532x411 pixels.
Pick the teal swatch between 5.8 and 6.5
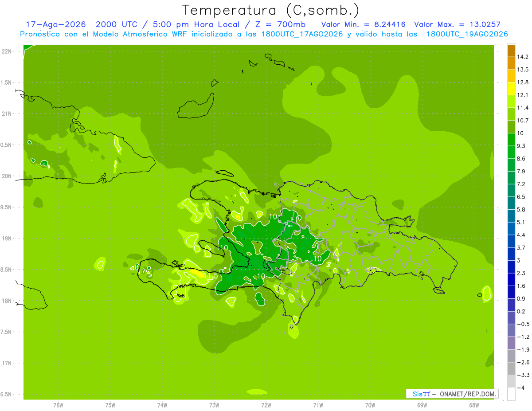511,203
